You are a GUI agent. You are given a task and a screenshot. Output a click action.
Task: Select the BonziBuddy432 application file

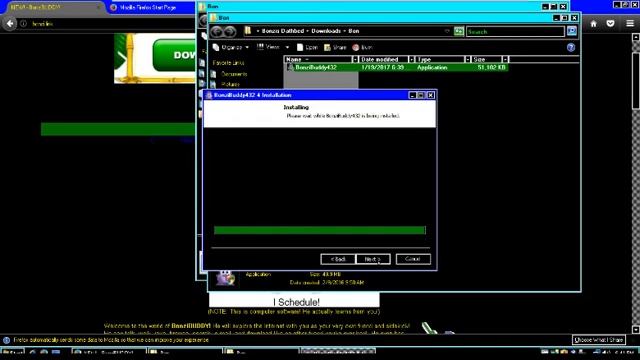pyautogui.click(x=397, y=67)
